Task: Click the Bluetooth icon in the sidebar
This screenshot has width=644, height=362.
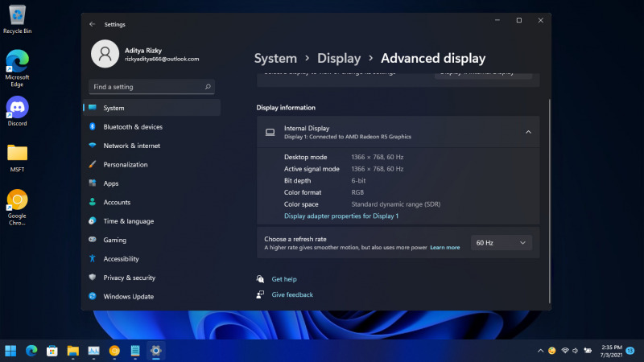Action: point(93,126)
